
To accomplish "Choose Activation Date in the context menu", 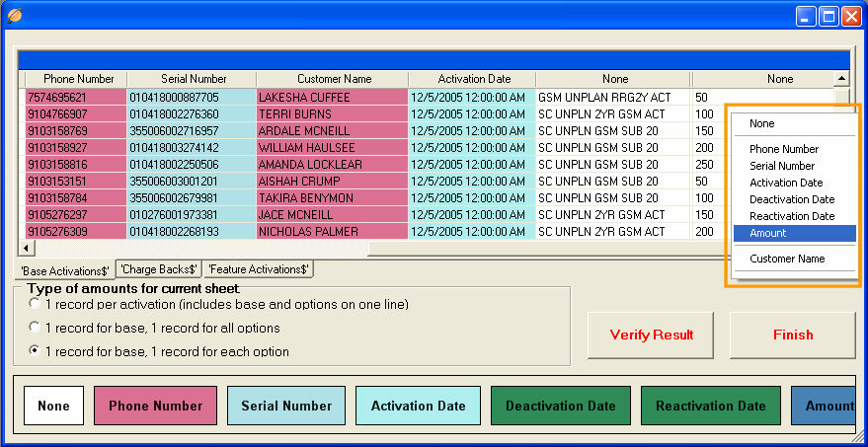I will pyautogui.click(x=794, y=183).
